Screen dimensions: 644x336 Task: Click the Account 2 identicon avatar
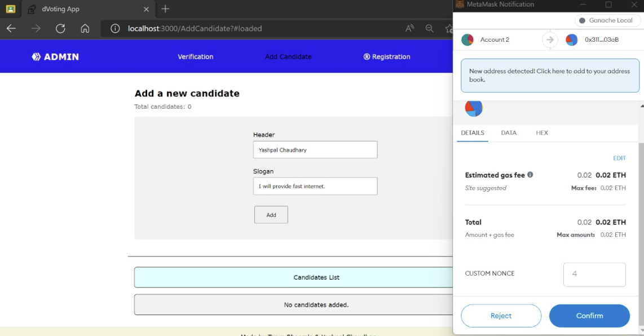[x=468, y=39]
